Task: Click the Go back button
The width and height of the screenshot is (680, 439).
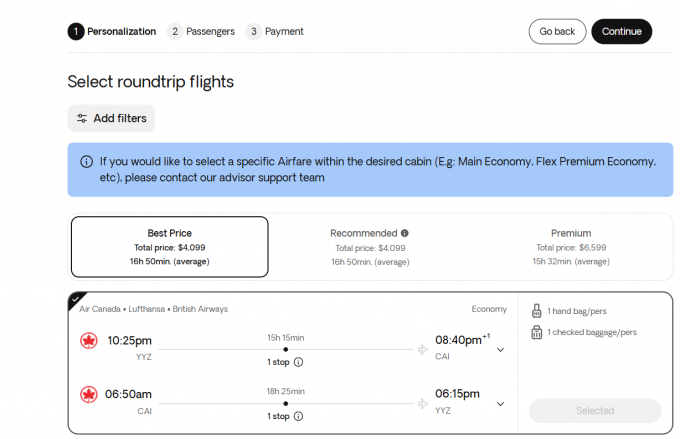Action: pos(557,31)
